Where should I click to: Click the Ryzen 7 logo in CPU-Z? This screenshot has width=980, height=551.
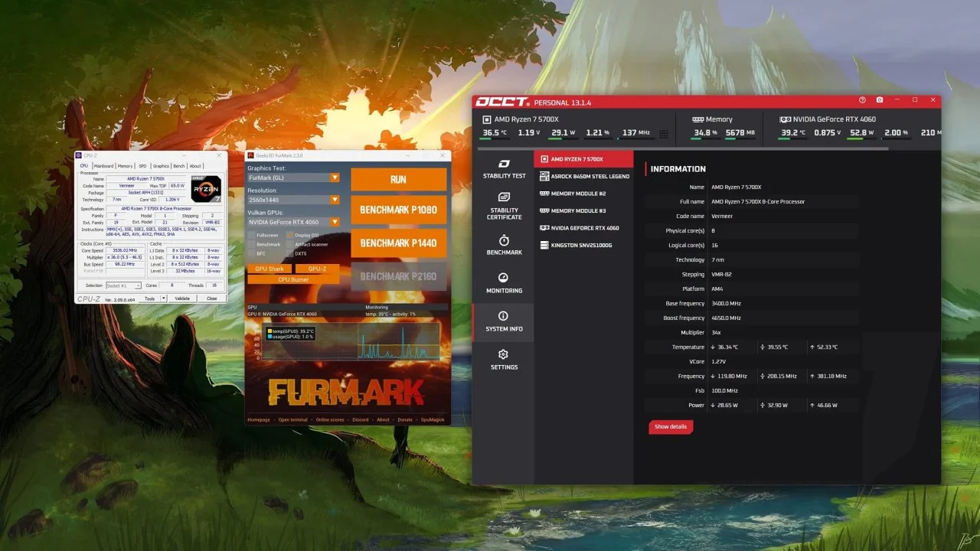[x=207, y=189]
